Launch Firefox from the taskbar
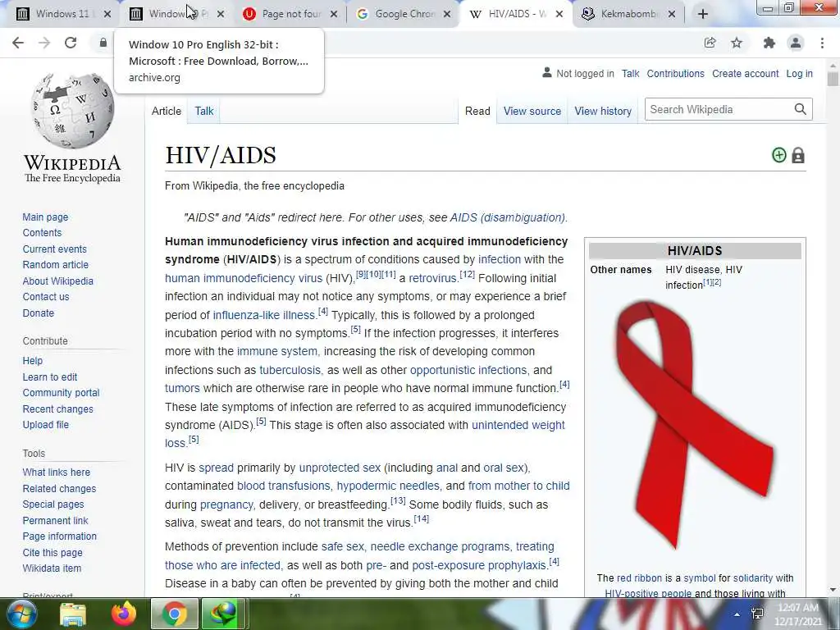Image resolution: width=840 pixels, height=630 pixels. coord(124,614)
